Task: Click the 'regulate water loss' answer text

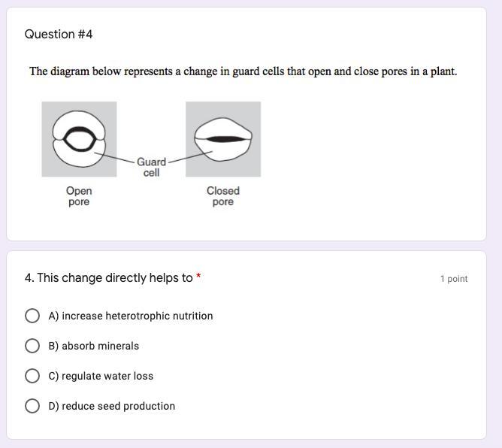Action: (x=101, y=376)
